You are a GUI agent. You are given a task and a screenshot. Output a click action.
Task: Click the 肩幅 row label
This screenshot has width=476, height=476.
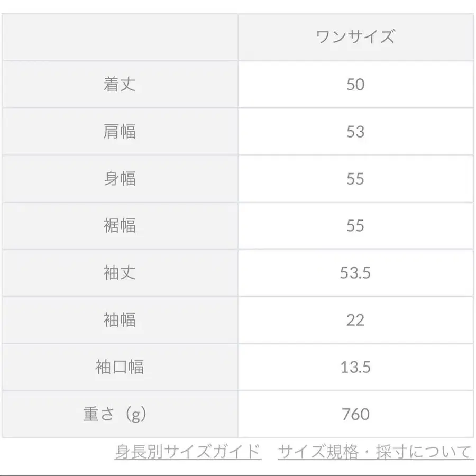(121, 131)
